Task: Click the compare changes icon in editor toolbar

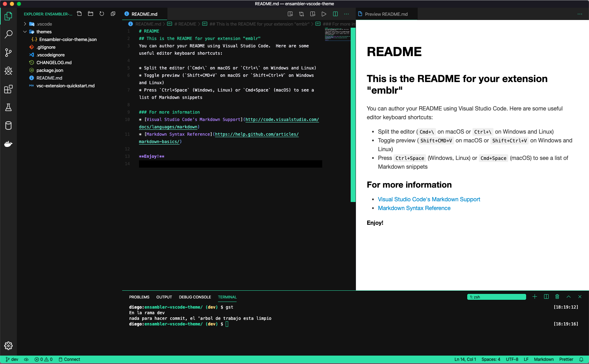Action: tap(302, 14)
